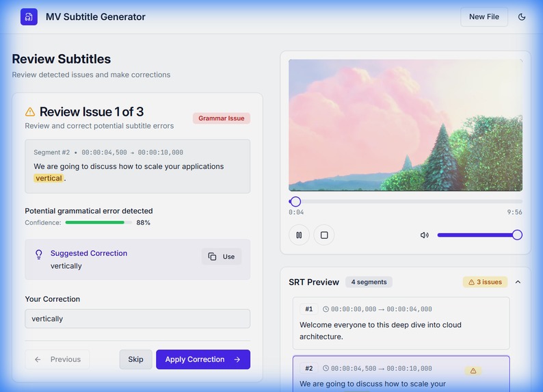Toggle dark mode with the moon icon
The image size is (543, 392).
522,16
